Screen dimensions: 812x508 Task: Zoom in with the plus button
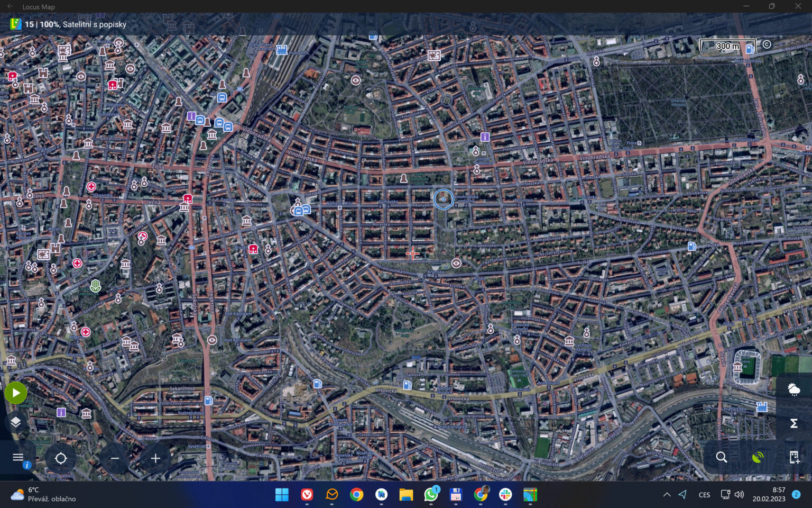(155, 458)
